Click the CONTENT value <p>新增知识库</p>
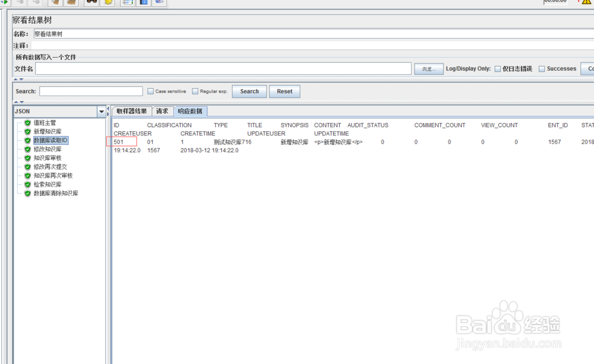The image size is (594, 364). pos(339,142)
